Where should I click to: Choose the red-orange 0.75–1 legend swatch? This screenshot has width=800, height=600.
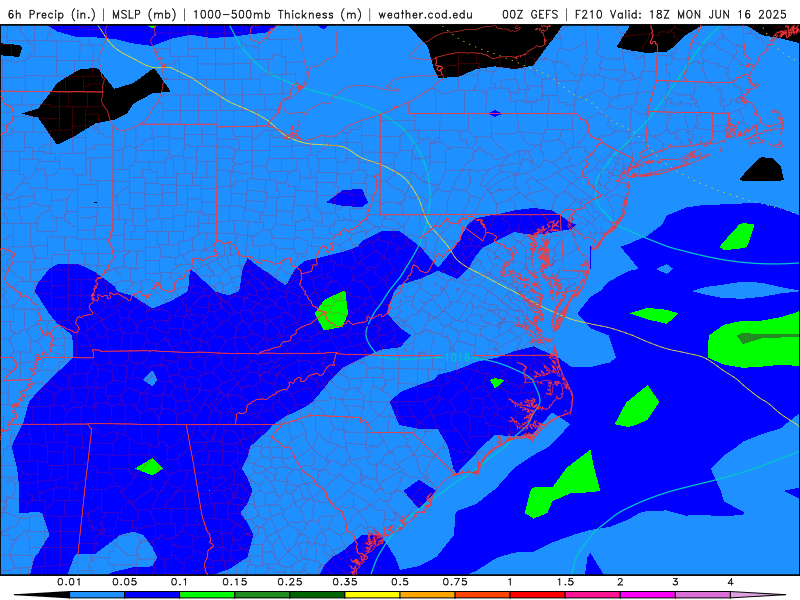pos(483,595)
